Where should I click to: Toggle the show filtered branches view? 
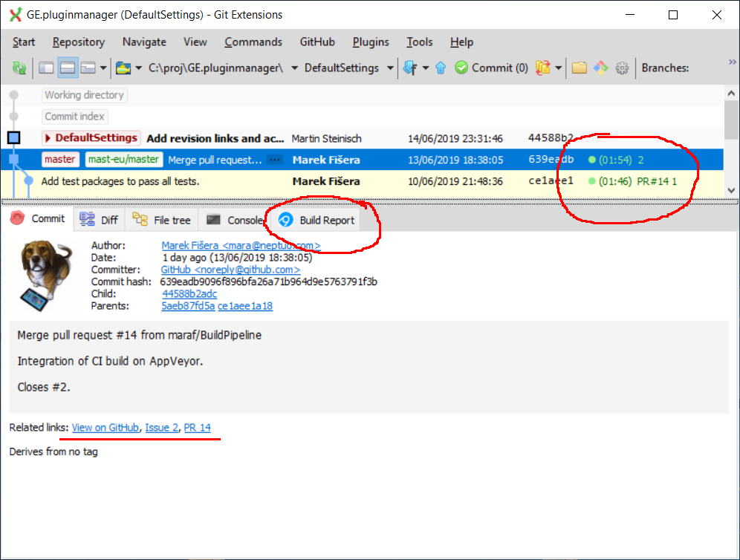(x=87, y=68)
